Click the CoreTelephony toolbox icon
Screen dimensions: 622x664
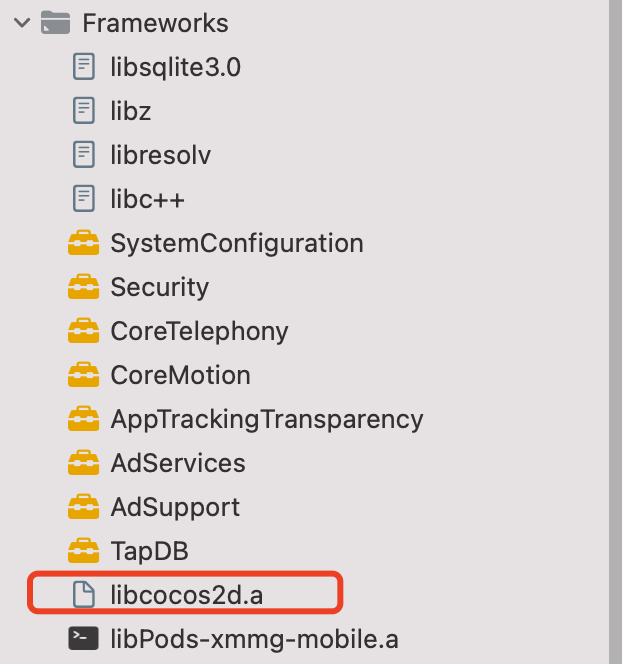pos(83,331)
